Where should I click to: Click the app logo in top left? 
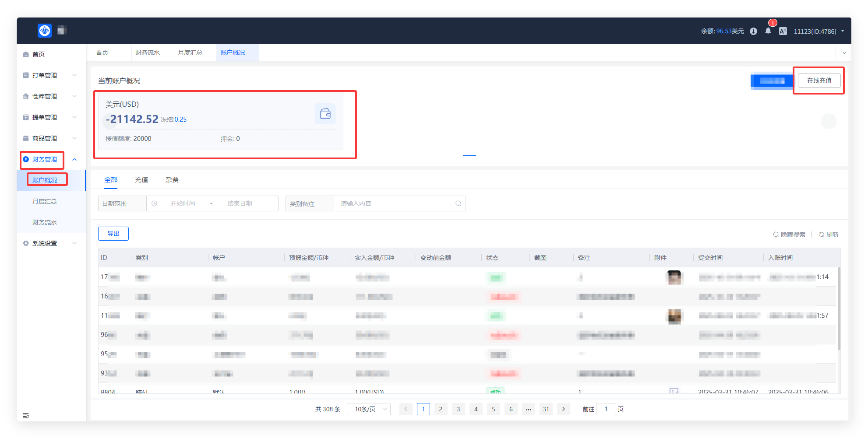click(x=45, y=31)
